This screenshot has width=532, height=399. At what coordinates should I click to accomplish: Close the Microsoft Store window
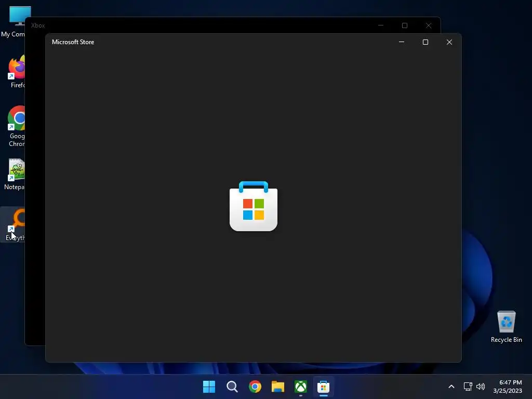click(x=449, y=42)
